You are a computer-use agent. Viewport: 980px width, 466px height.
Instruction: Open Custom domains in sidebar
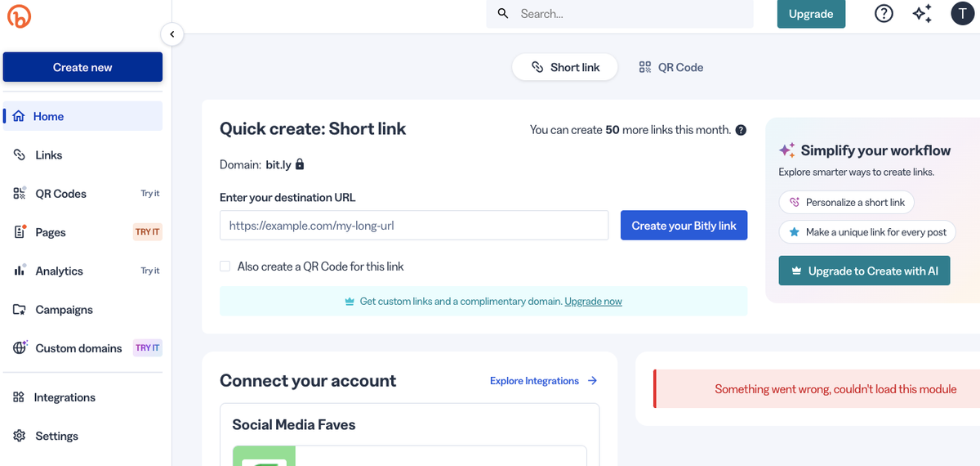click(x=82, y=348)
